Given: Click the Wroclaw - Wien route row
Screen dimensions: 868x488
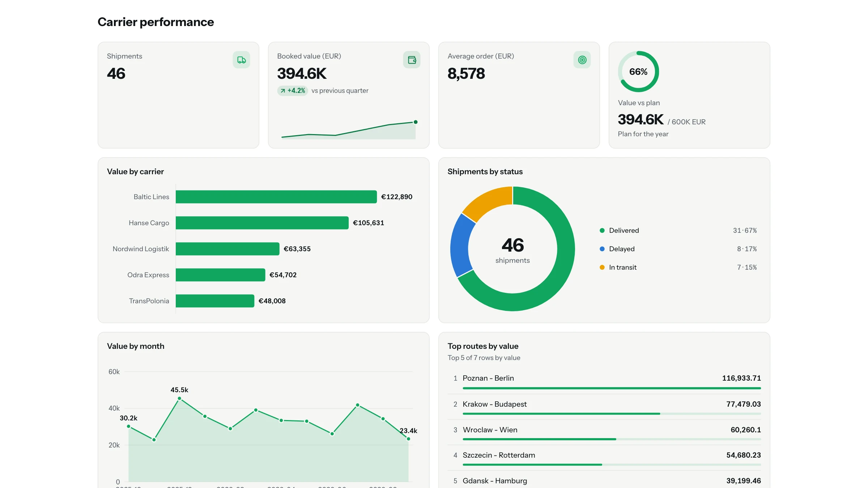Looking at the screenshot, I should pyautogui.click(x=604, y=433).
